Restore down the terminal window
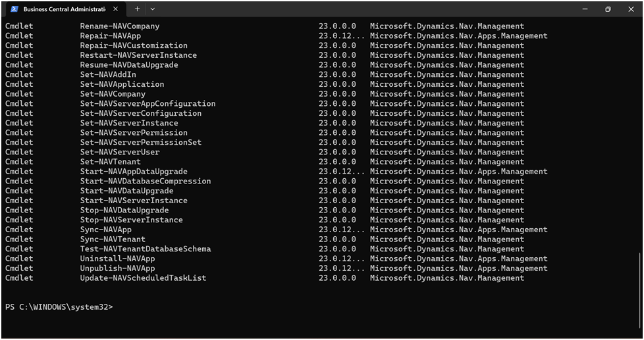Screen dimensions: 644x340 point(608,9)
